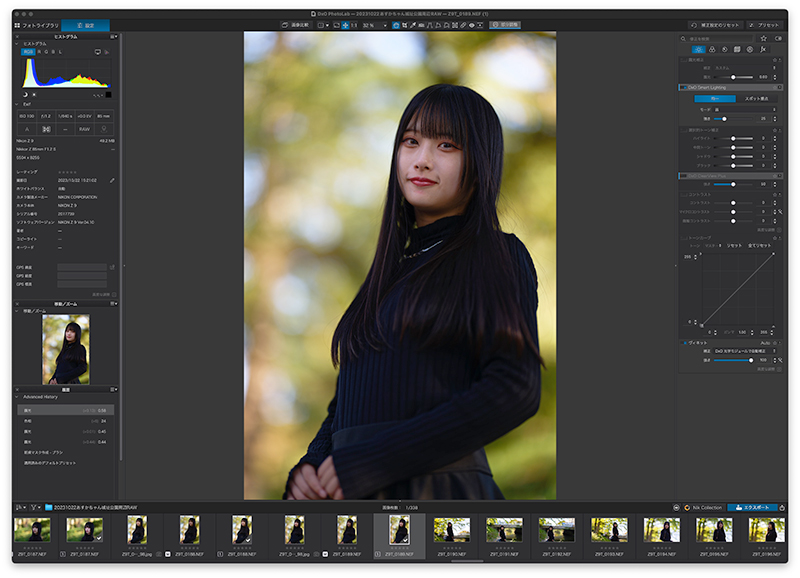Image resolution: width=800 pixels, height=578 pixels.
Task: Click the GPS 緯度 input field
Action: pos(82,267)
